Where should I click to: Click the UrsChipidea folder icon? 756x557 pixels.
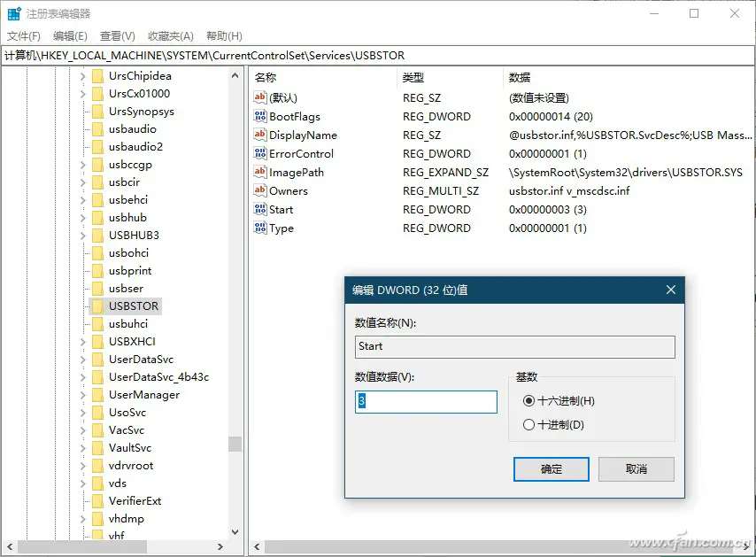pyautogui.click(x=97, y=76)
